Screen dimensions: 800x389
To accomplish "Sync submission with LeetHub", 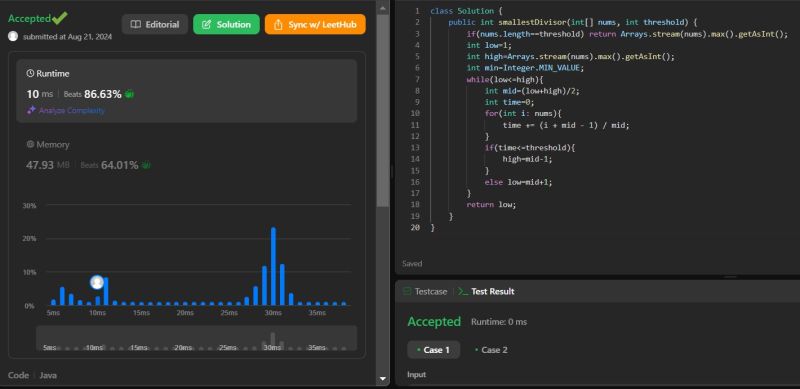I will 315,25.
